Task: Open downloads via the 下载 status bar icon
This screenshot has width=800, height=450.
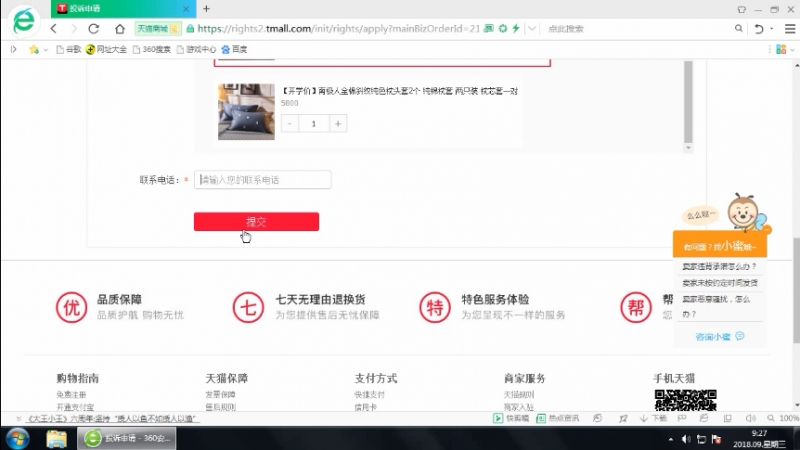Action: 654,418
